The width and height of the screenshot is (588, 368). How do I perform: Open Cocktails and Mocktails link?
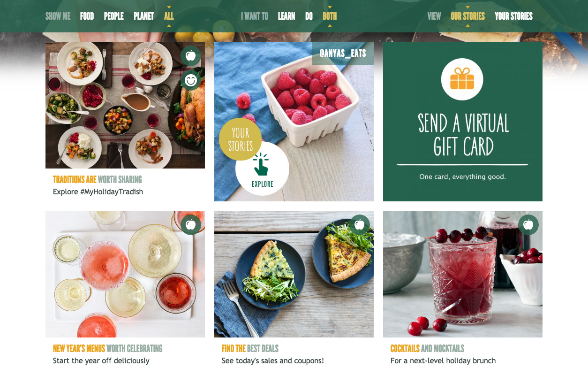427,348
